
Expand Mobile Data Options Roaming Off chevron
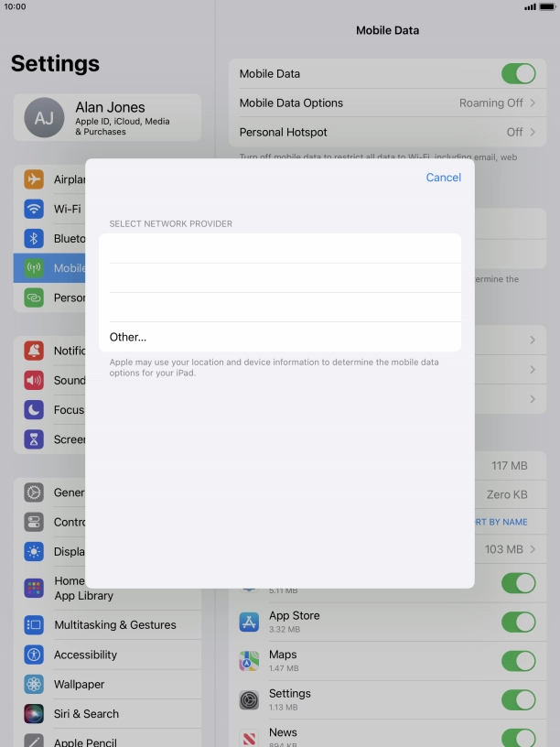[x=532, y=103]
